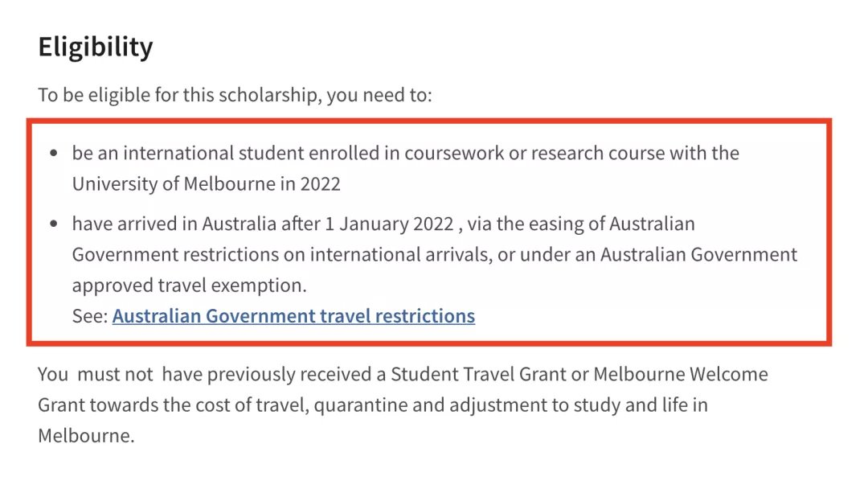Click the 'research course with the' text
868x481 pixels.
[636, 154]
